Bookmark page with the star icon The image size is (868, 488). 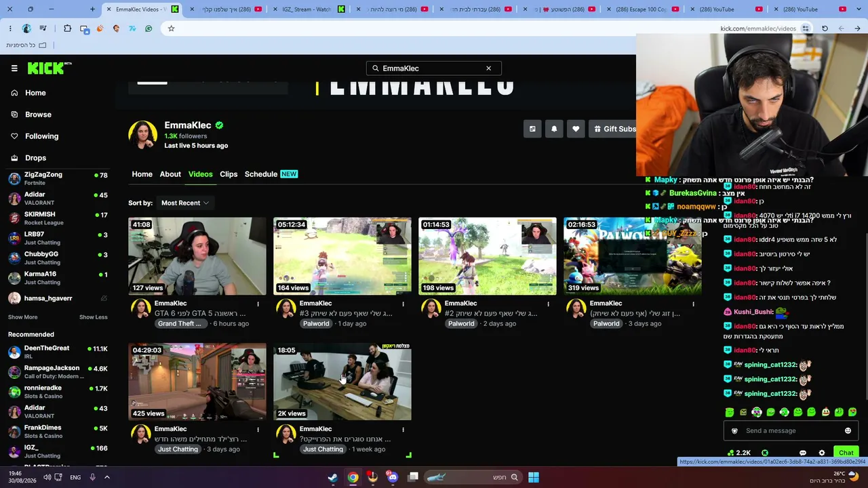click(x=171, y=28)
